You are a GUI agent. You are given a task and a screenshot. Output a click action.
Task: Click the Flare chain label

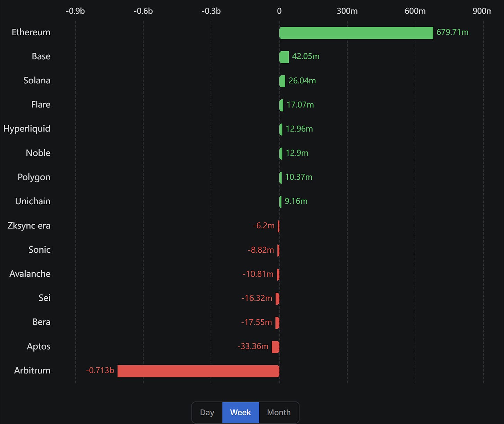tap(41, 105)
